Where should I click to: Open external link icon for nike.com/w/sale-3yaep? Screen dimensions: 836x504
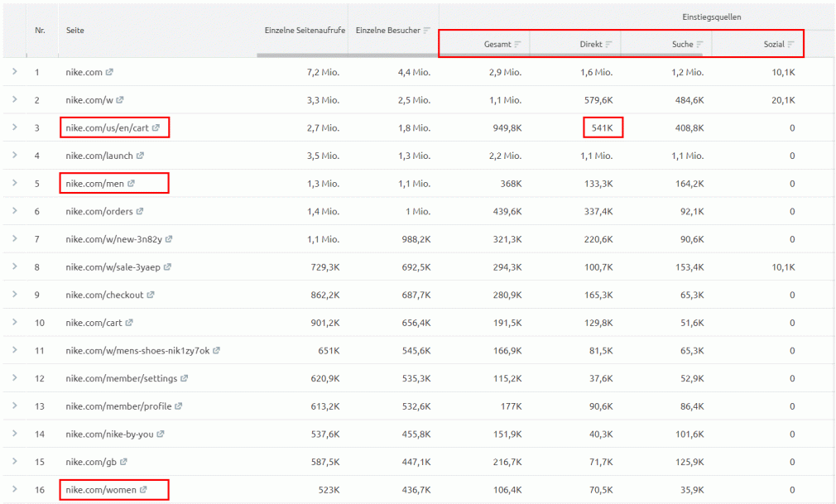click(x=167, y=266)
